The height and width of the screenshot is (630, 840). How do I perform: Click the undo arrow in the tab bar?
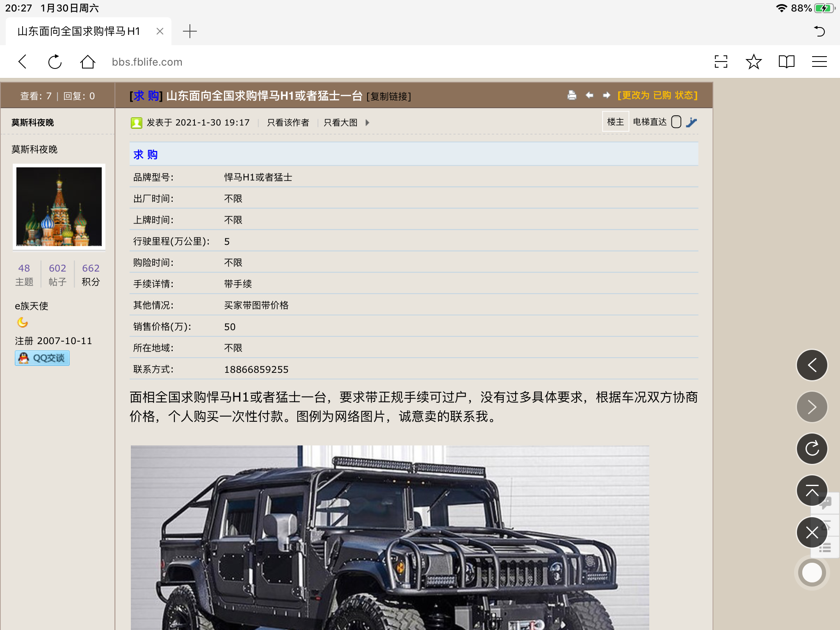tap(819, 31)
